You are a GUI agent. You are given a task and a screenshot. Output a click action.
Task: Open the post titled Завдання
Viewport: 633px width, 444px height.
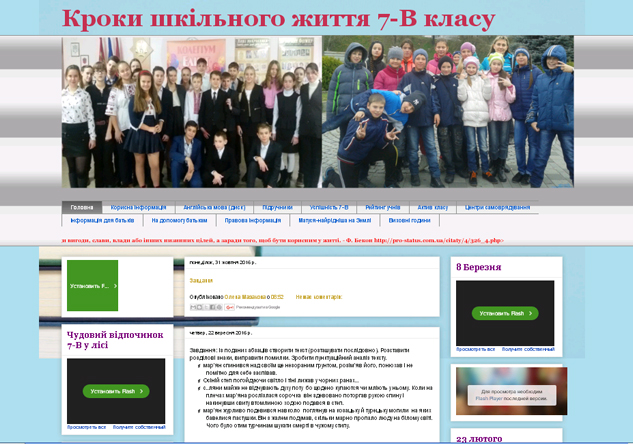point(200,281)
